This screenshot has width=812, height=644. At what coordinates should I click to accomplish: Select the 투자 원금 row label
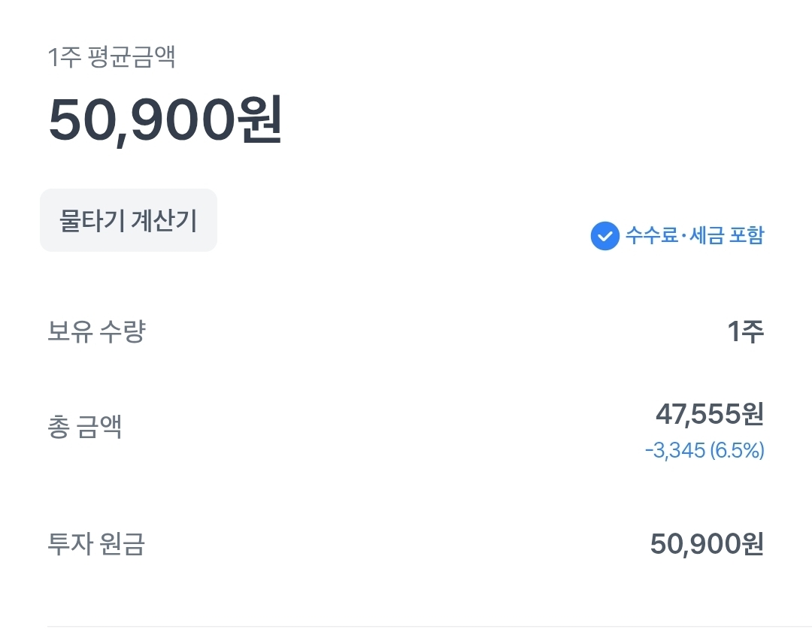(x=96, y=543)
